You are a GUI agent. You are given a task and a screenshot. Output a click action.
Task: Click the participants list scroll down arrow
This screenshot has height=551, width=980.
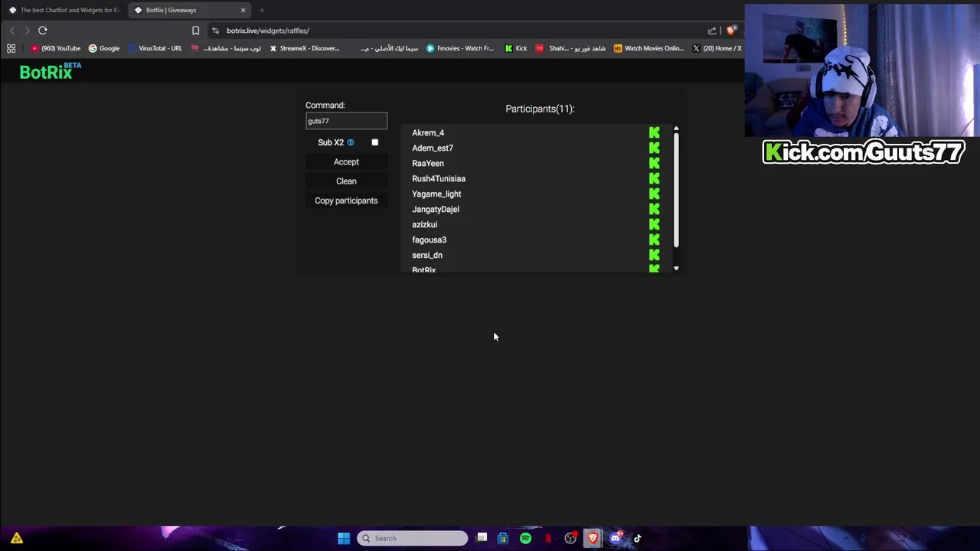[676, 269]
